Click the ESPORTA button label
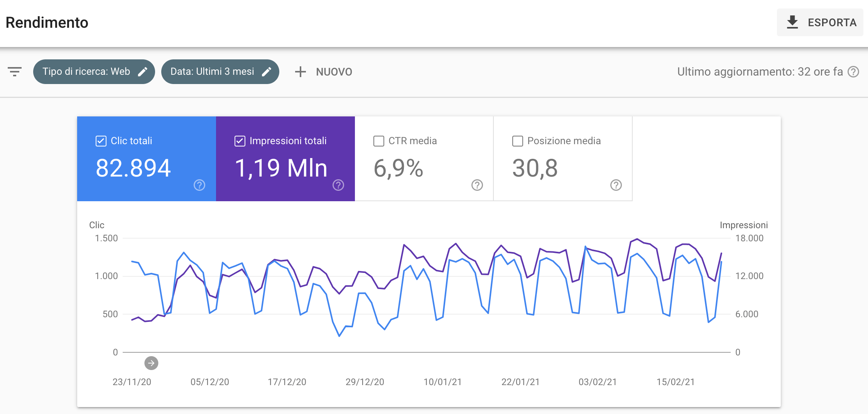 (x=832, y=23)
